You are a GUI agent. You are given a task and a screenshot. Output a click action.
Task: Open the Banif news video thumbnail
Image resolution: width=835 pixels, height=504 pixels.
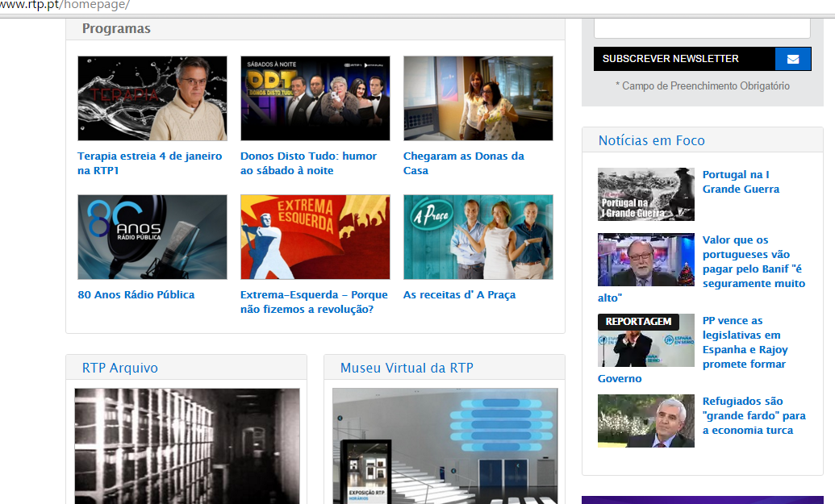tap(646, 260)
